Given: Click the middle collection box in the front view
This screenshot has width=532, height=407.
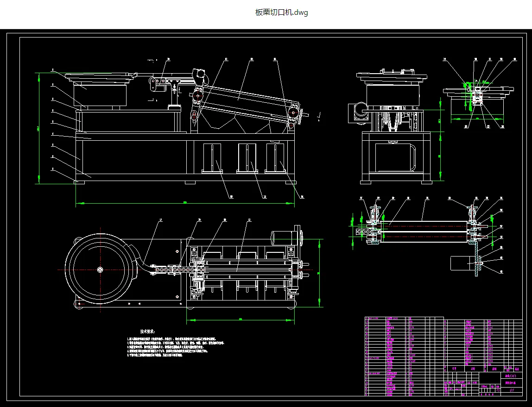Looking at the screenshot, I should (247, 158).
